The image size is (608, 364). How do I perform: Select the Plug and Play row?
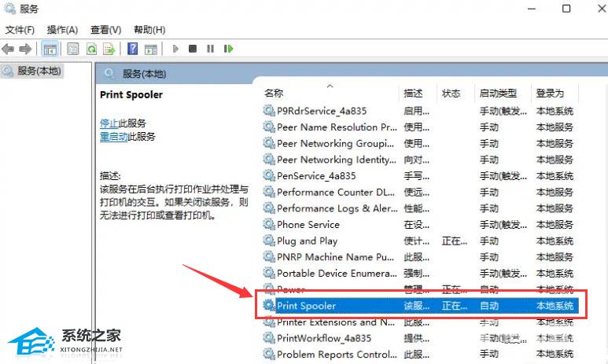[420, 241]
